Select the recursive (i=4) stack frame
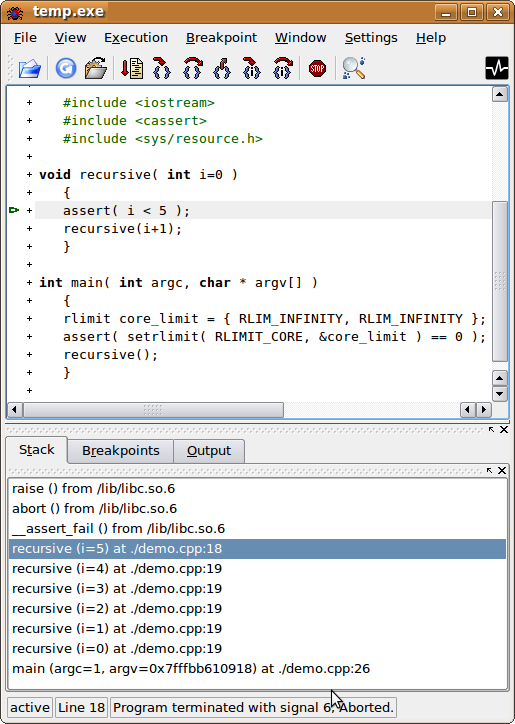 [257, 569]
